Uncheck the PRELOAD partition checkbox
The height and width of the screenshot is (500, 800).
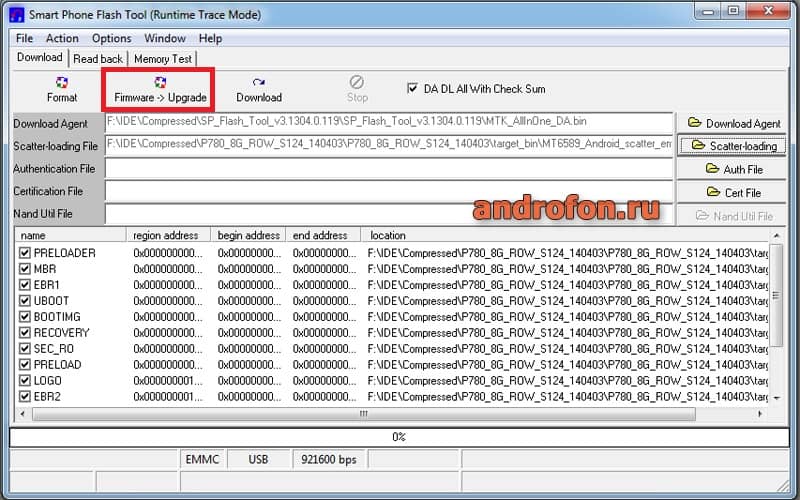(24, 364)
